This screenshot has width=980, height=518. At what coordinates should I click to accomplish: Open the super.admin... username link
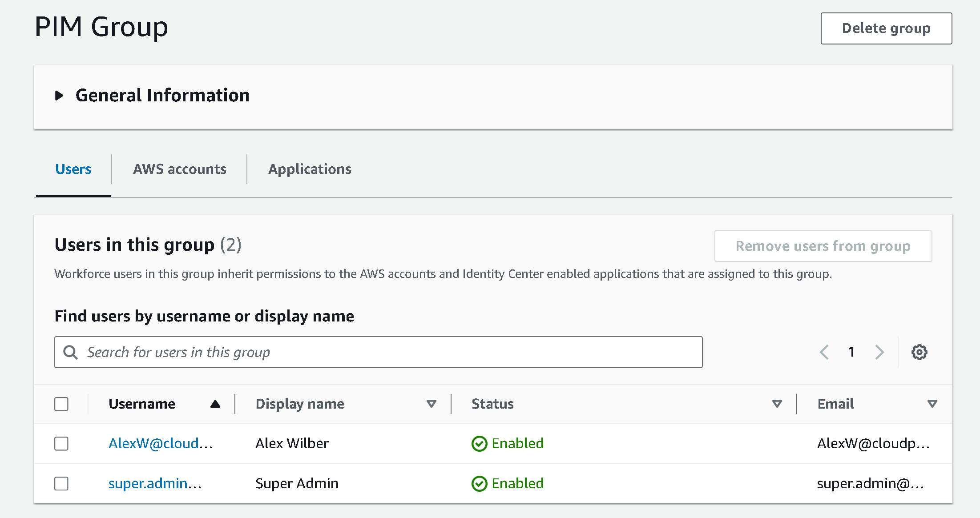pyautogui.click(x=155, y=483)
